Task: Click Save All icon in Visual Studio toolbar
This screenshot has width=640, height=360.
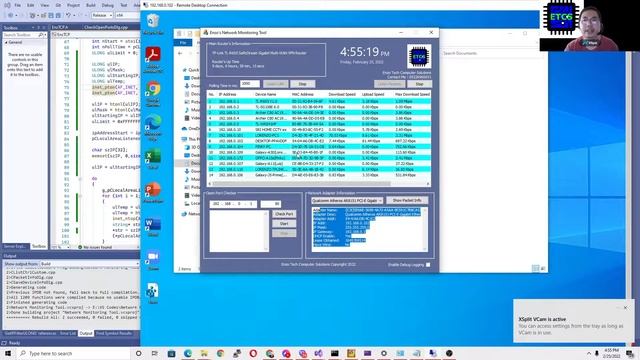Action: tap(58, 15)
